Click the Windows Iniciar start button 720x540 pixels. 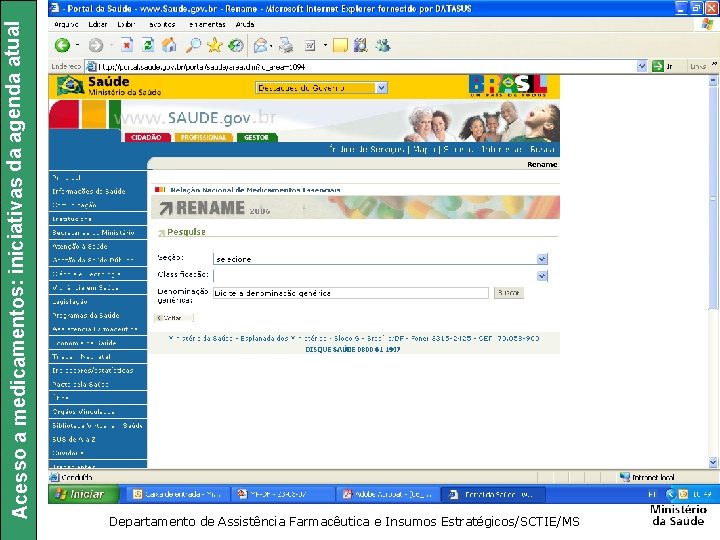pyautogui.click(x=84, y=494)
